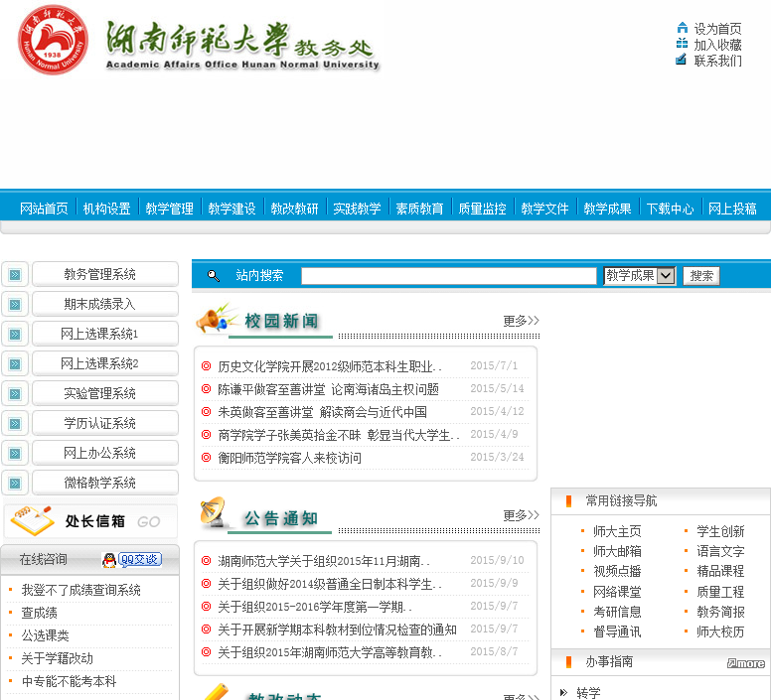
Task: Open notice 关于开展新学期本科教材到位情况检查的通知
Action: [338, 630]
